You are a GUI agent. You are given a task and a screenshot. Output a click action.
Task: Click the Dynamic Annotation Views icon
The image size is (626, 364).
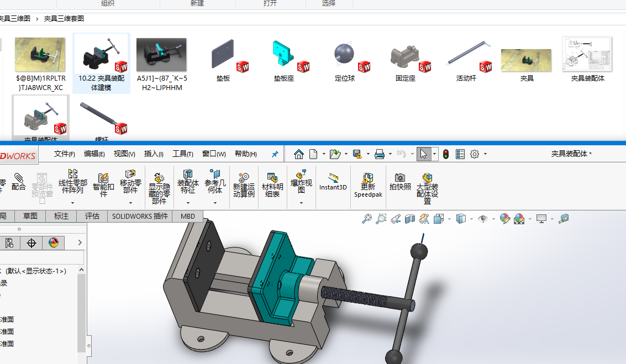[x=424, y=219]
